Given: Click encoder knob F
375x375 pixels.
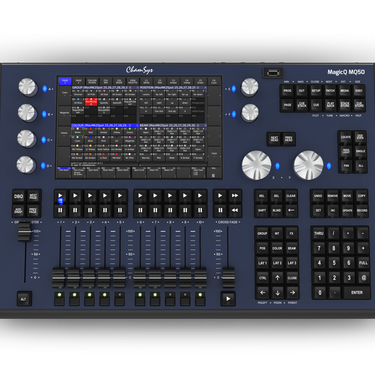Looking at the screenshot, I should pos(250,113).
